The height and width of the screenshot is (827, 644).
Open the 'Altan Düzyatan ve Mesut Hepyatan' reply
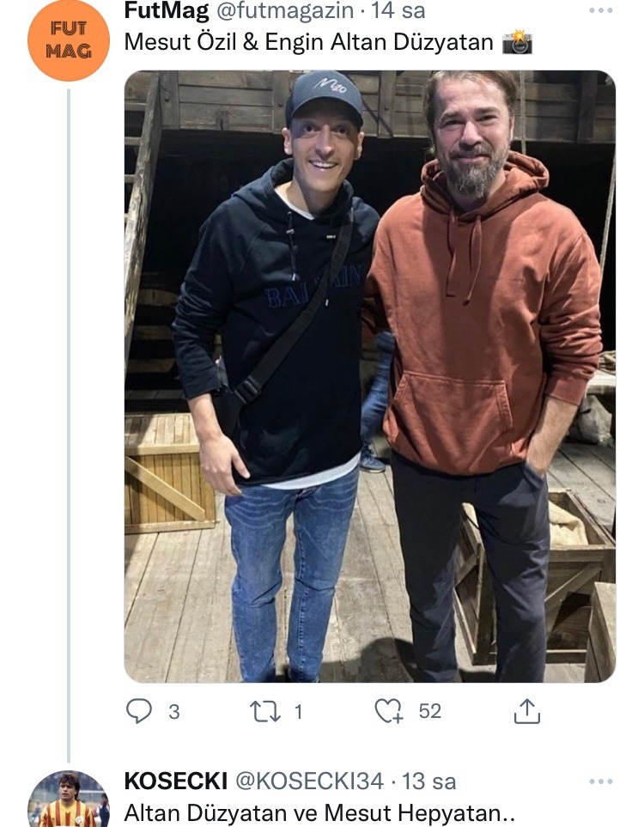(319, 812)
